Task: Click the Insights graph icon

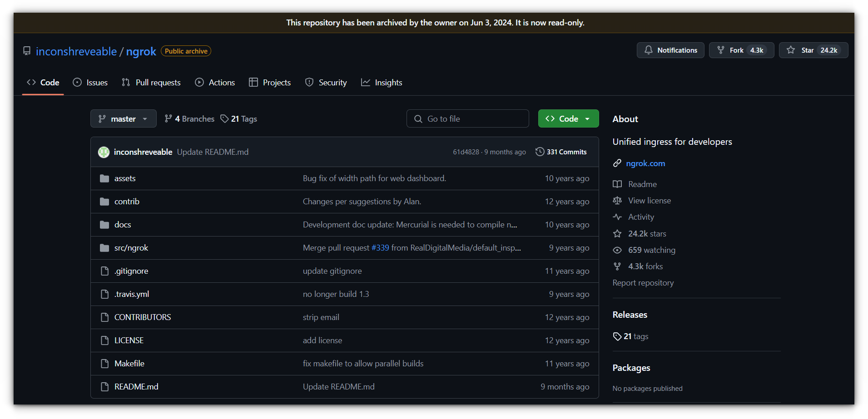Action: [366, 82]
